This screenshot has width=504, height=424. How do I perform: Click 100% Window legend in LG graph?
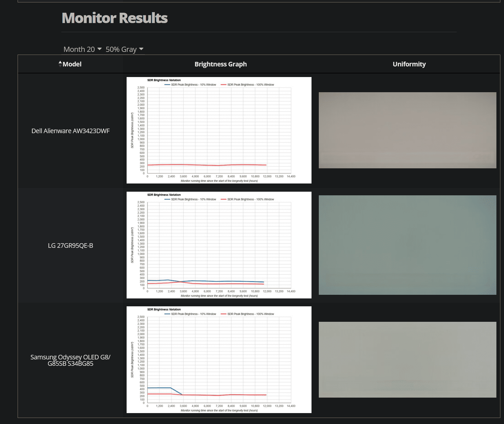pos(247,199)
